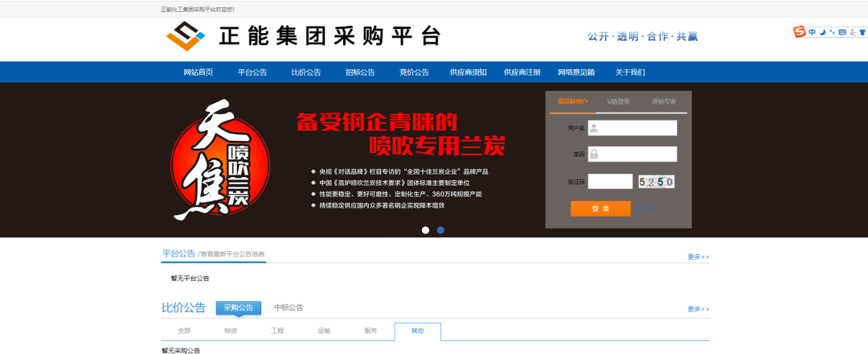Select the 物资 category tab

(x=231, y=331)
